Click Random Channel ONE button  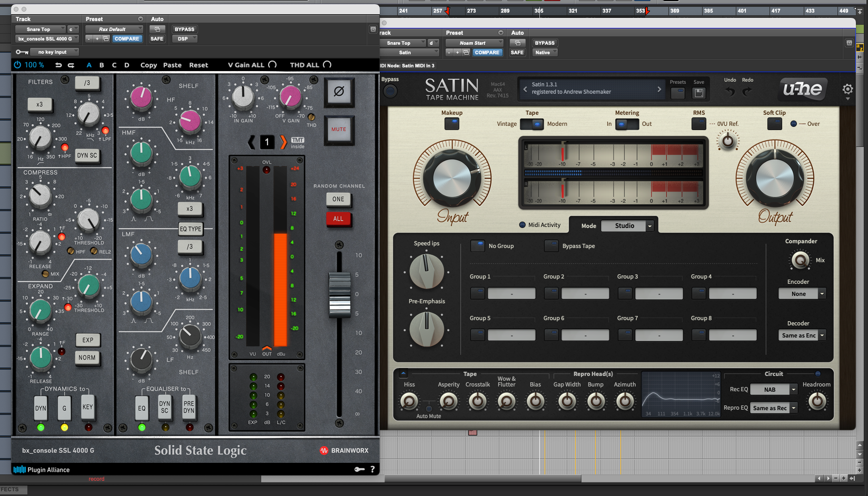(338, 199)
